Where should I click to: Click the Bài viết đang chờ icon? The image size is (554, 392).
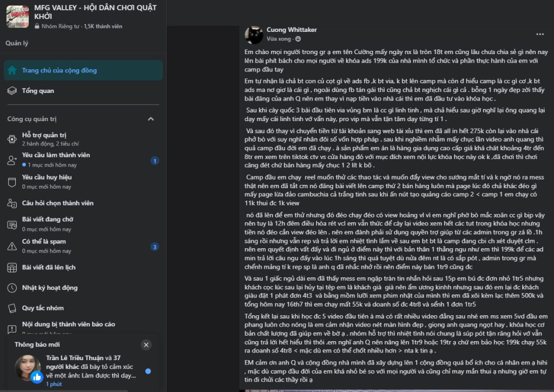click(12, 224)
